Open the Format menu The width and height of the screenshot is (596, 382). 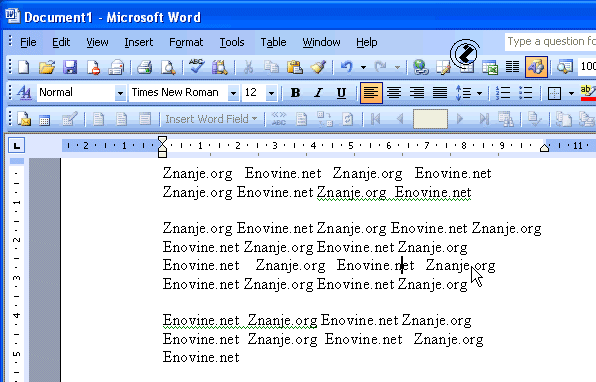[186, 42]
